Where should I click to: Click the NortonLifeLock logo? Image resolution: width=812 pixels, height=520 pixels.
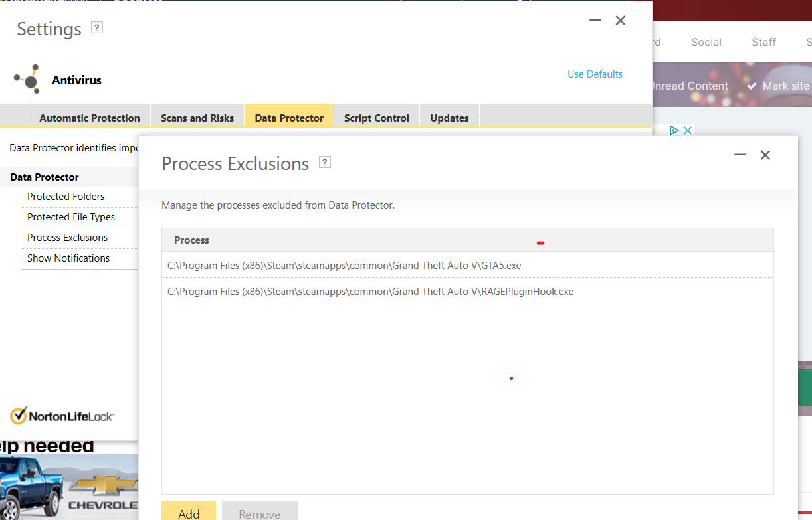click(x=62, y=416)
